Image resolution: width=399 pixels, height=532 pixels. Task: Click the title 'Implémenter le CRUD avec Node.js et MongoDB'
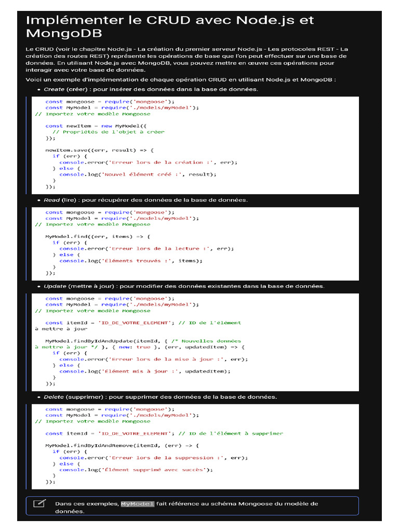tap(170, 26)
